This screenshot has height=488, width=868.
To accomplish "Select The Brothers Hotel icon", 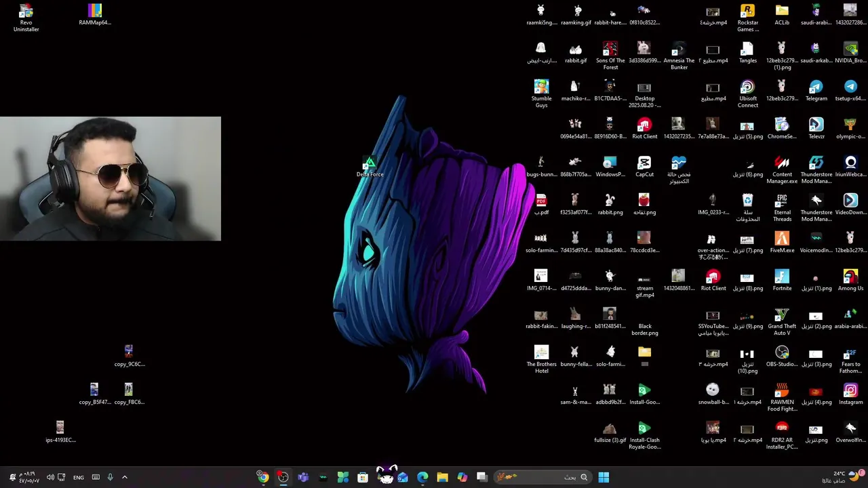I will 541,359.
